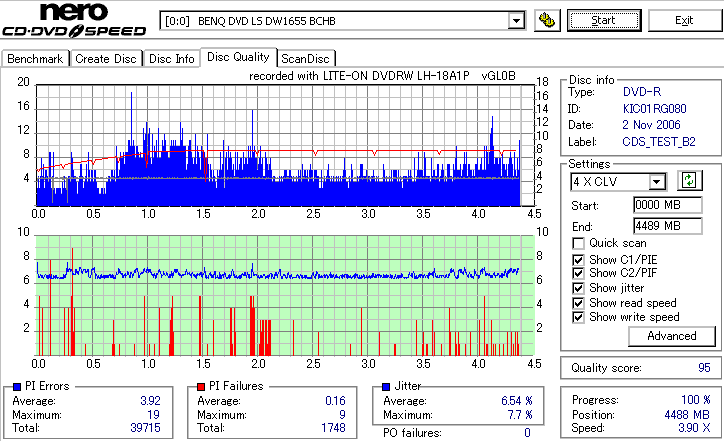Viewport: 724px width, 441px height.
Task: Switch to the ScanDisc tab
Action: [x=305, y=59]
